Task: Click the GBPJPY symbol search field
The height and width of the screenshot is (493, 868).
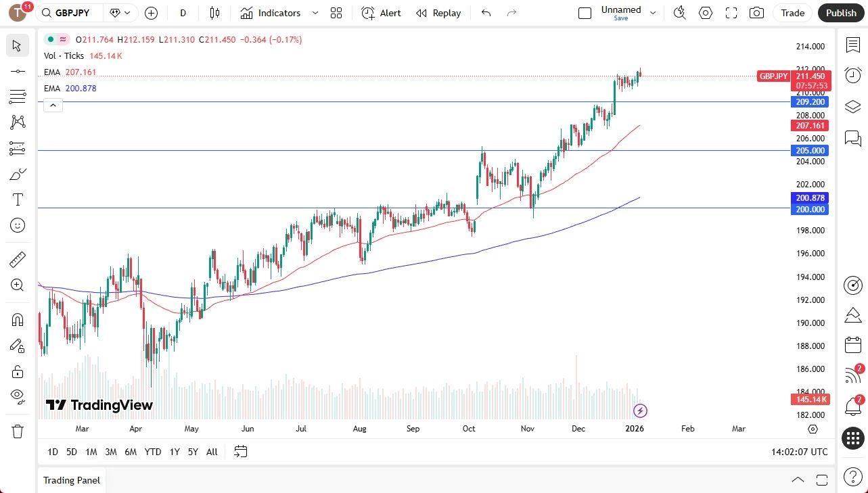Action: (71, 13)
